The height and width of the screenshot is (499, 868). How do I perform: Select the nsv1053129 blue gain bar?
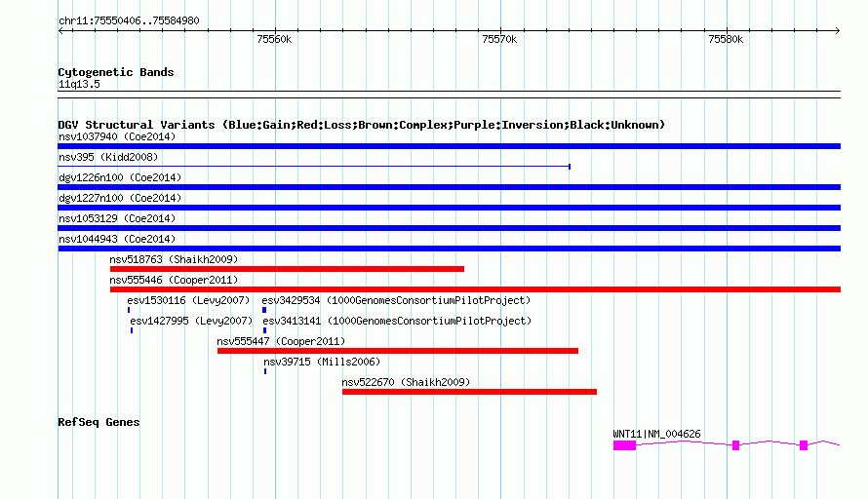[449, 228]
